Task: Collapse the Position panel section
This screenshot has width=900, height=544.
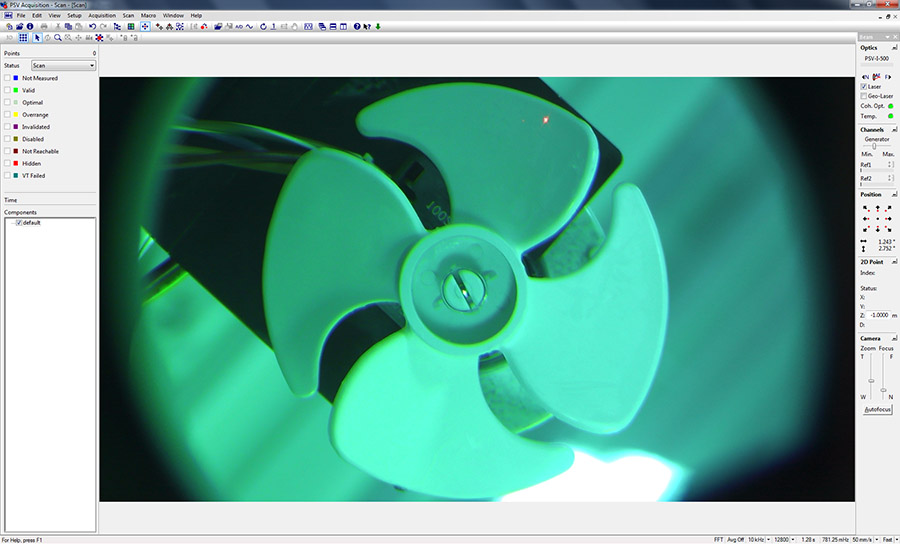Action: (x=894, y=195)
